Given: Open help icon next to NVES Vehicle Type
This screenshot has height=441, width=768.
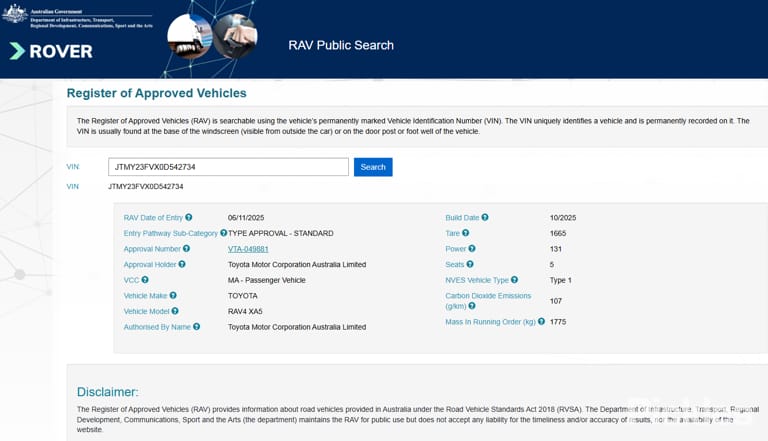Looking at the screenshot, I should (x=514, y=280).
